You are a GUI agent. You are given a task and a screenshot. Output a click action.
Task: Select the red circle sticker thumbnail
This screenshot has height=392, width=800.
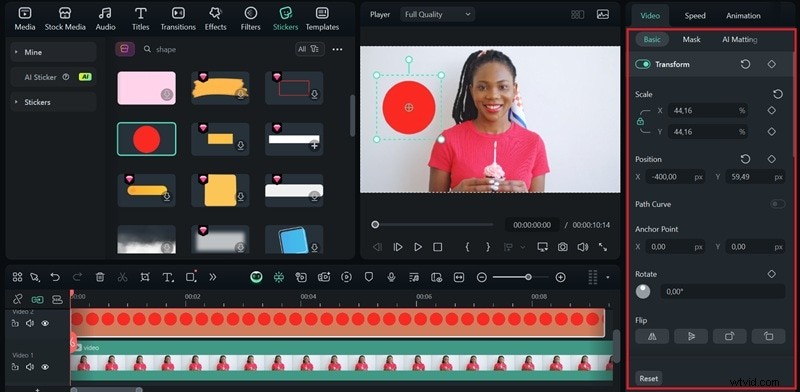click(x=146, y=139)
